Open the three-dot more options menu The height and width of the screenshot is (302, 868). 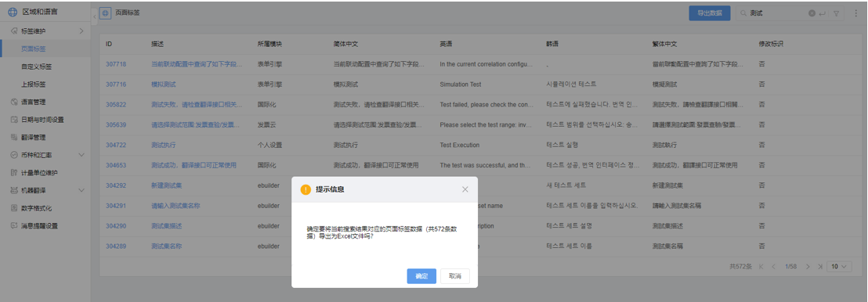click(856, 13)
